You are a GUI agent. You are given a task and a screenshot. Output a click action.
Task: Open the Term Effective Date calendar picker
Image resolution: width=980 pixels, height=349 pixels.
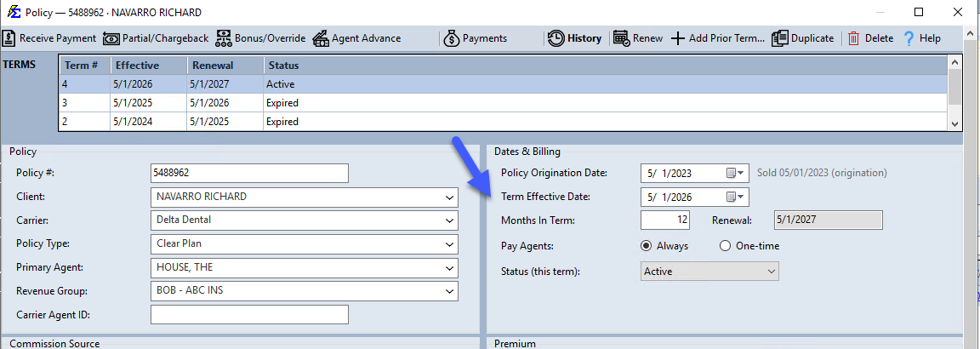(736, 197)
